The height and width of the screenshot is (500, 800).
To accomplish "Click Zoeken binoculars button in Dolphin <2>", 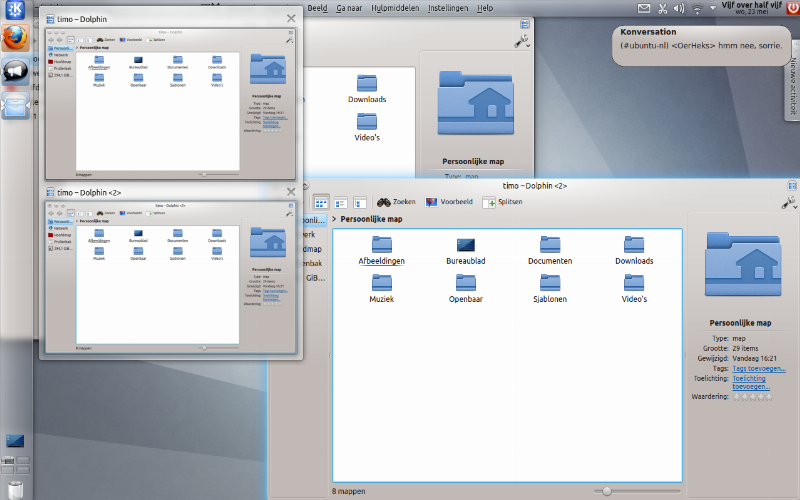I will pos(396,202).
